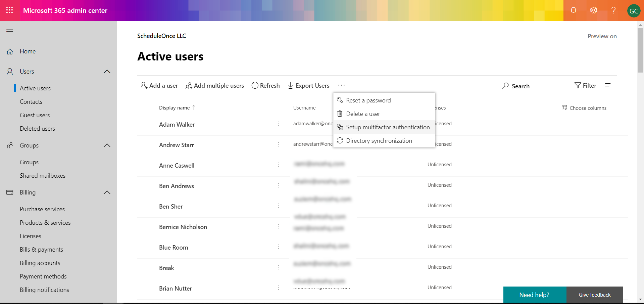644x304 pixels.
Task: Click the more actions ellipsis in toolbar
Action: [341, 85]
